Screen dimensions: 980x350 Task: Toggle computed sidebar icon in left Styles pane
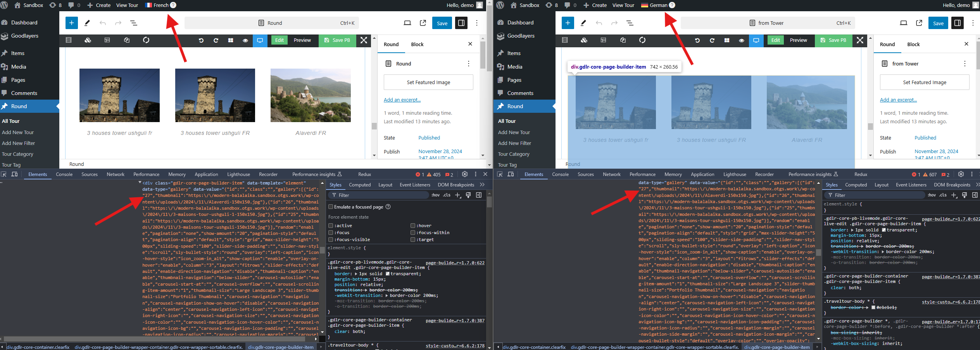click(x=479, y=195)
